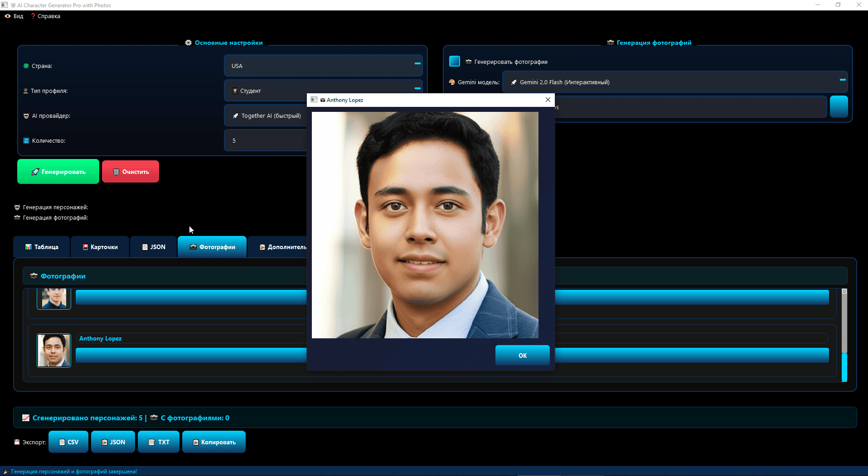
Task: Click the С фотографиями: 0 status text
Action: [195, 418]
